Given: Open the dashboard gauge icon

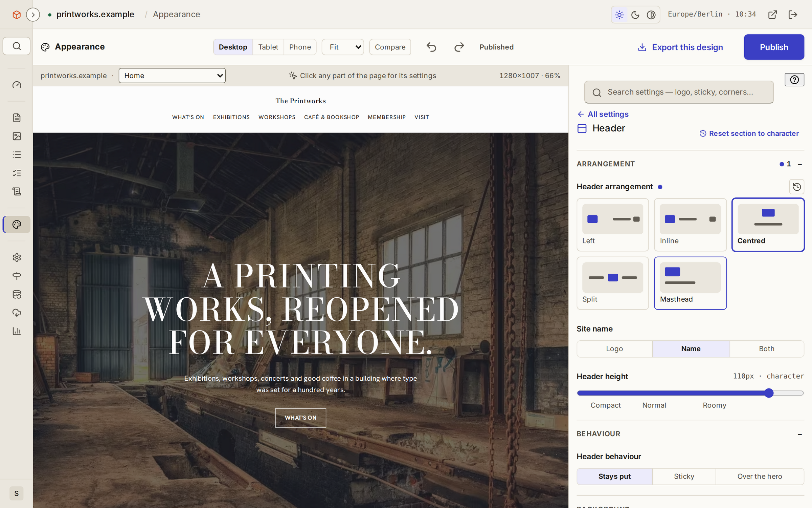Looking at the screenshot, I should [17, 85].
